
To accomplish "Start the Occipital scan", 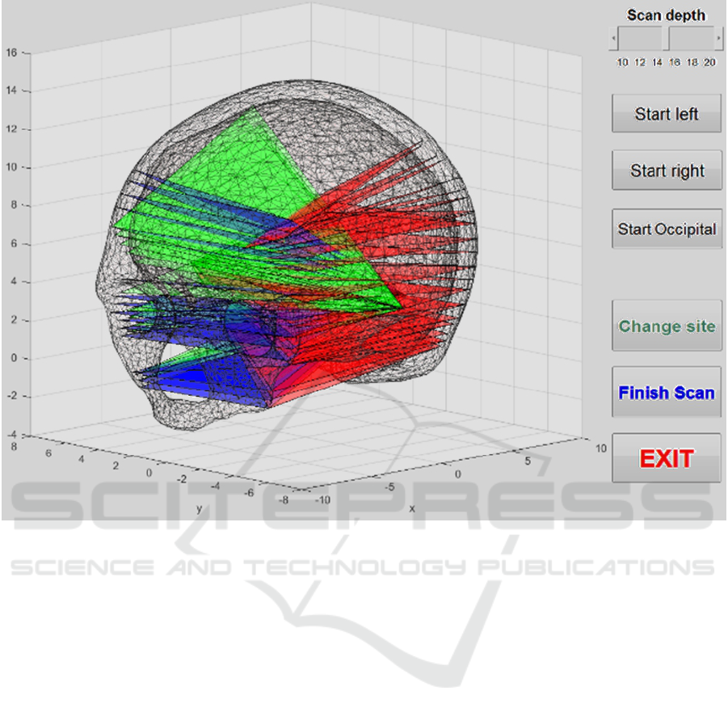I will [667, 229].
